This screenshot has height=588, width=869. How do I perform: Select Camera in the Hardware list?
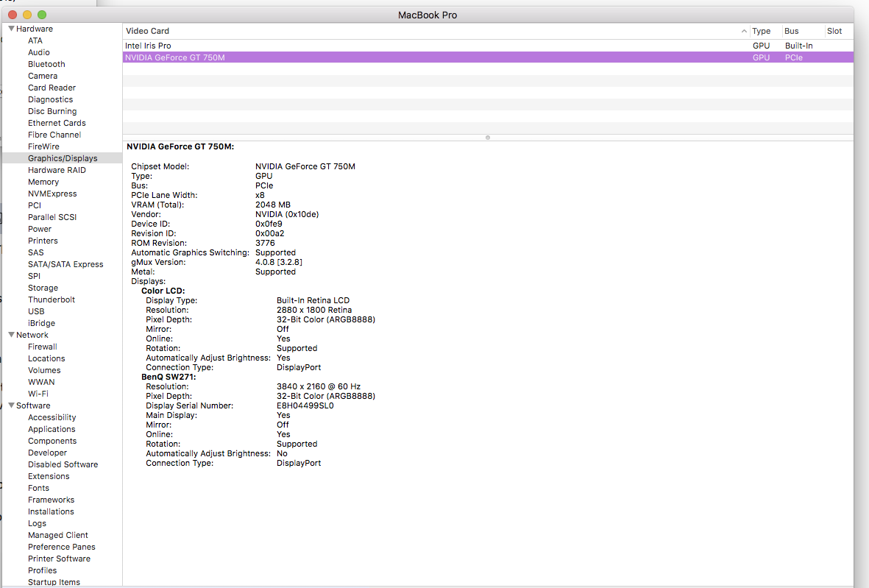[43, 76]
